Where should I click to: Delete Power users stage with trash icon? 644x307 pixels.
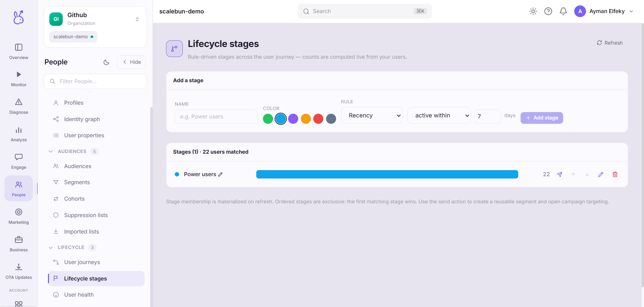tap(615, 174)
